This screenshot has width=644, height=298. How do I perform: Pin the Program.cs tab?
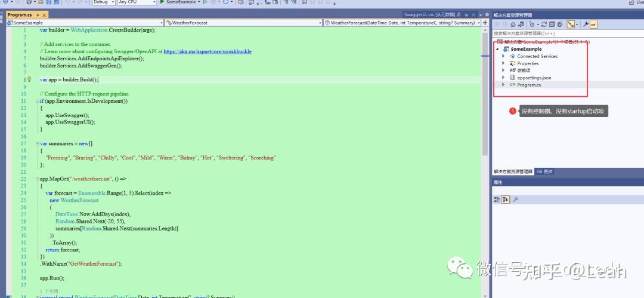(38, 15)
